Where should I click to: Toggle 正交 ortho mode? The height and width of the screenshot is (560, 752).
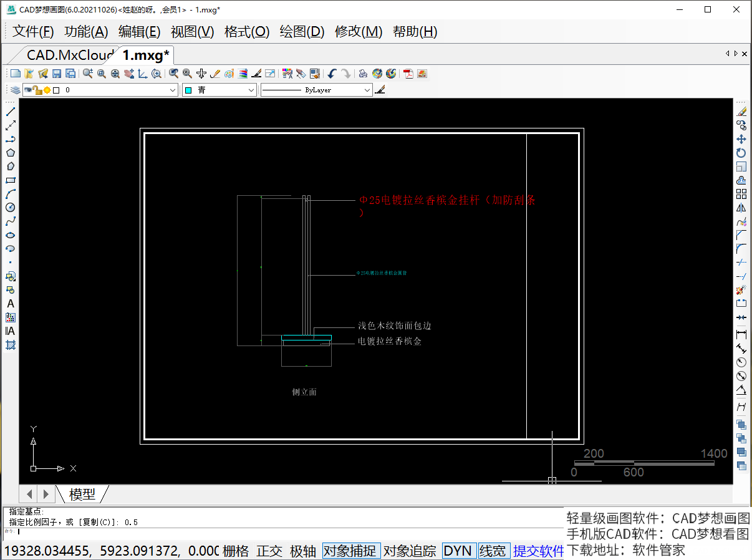coord(269,551)
